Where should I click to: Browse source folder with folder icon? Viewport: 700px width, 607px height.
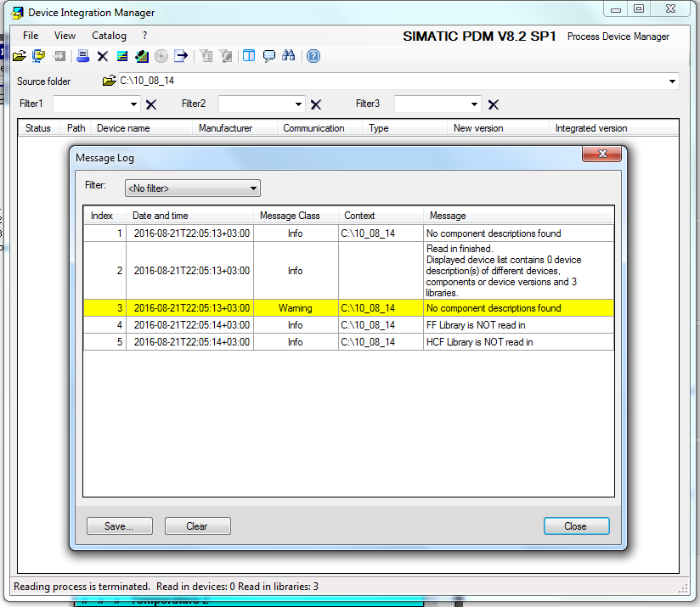coord(109,81)
